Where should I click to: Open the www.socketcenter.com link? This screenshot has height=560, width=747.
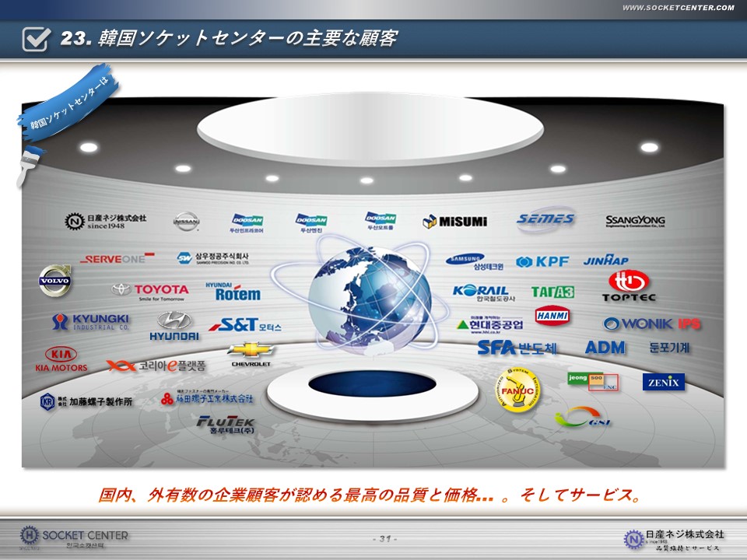point(678,8)
